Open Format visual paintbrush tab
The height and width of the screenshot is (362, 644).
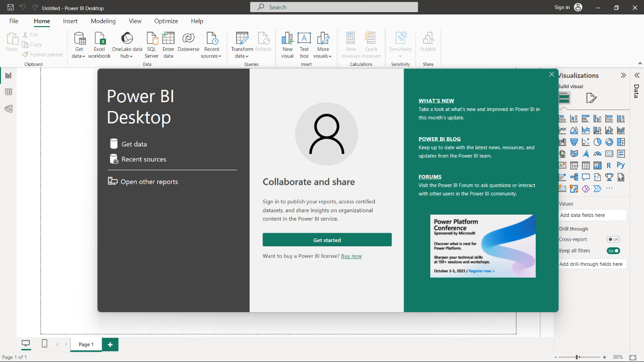(x=591, y=98)
